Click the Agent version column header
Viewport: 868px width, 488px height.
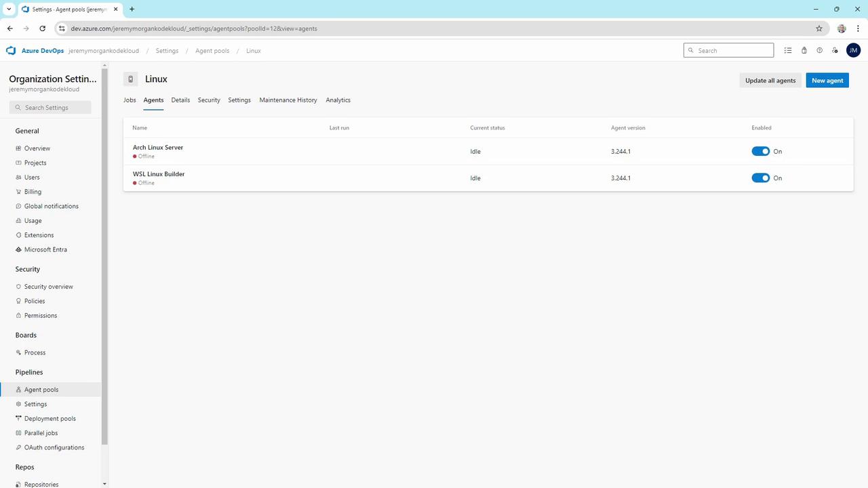(x=628, y=128)
